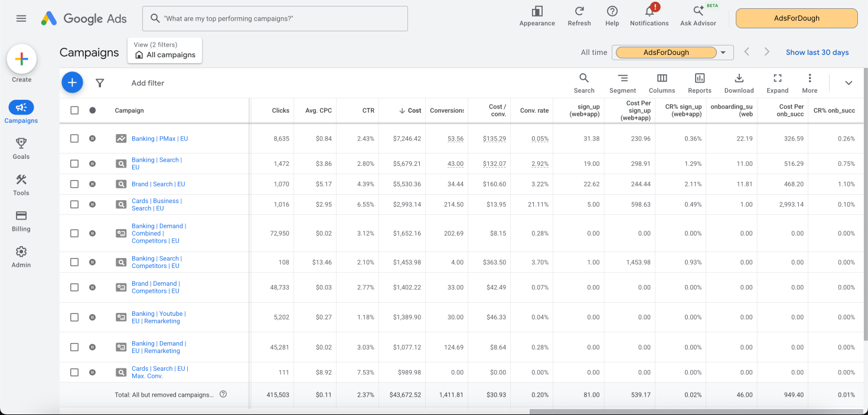Open the Banking | PMax | EU campaign
This screenshot has height=415, width=868.
point(159,139)
